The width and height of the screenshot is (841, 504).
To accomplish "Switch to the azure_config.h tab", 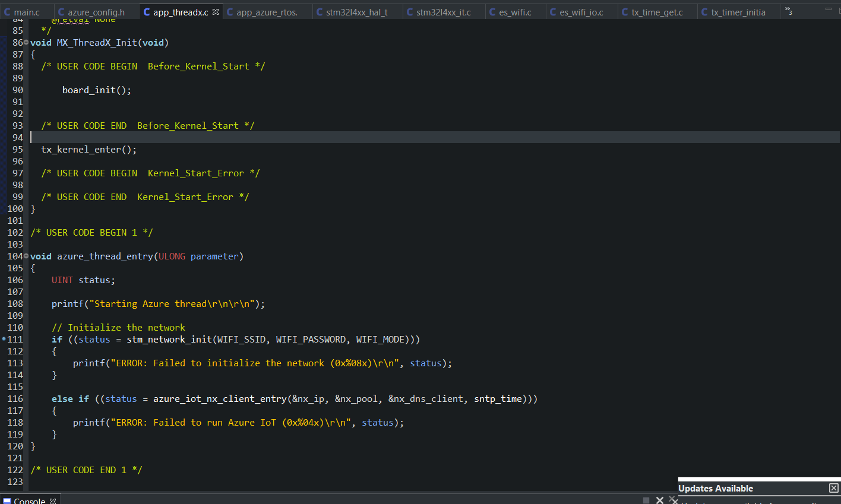I will [x=96, y=12].
